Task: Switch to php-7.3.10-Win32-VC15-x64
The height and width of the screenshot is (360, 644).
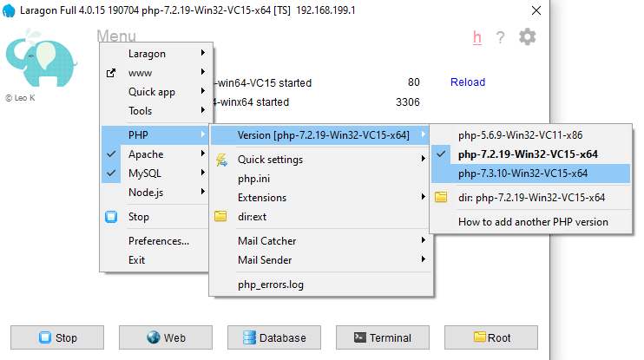Action: pyautogui.click(x=530, y=173)
